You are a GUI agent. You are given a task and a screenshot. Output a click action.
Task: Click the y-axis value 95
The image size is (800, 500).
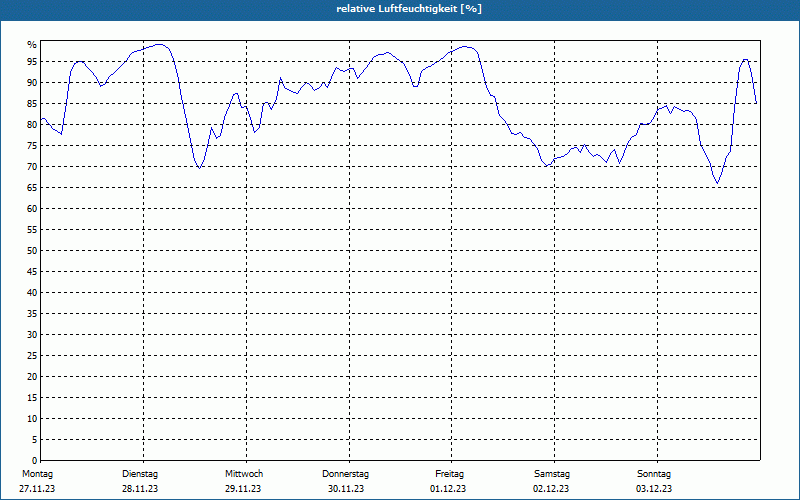tap(32, 62)
